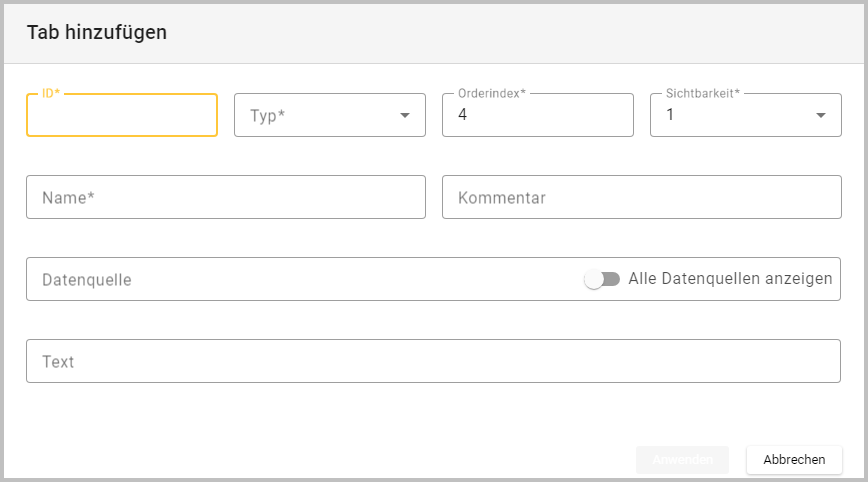
Task: Click the Typ dropdown arrow icon
Action: 405,116
